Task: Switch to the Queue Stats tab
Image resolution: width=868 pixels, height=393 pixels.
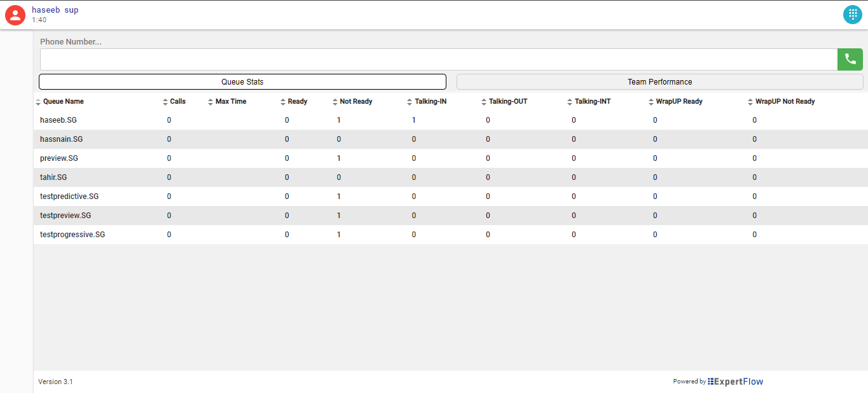Action: coord(242,82)
